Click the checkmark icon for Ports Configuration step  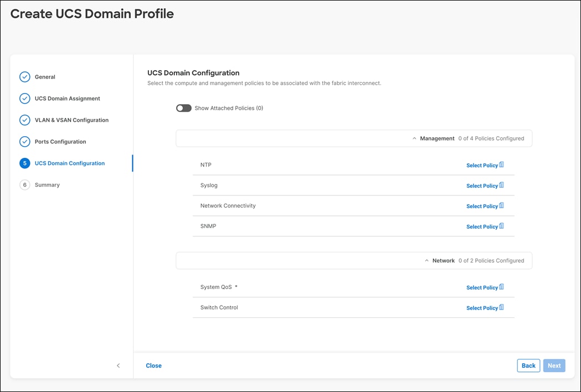tap(24, 141)
